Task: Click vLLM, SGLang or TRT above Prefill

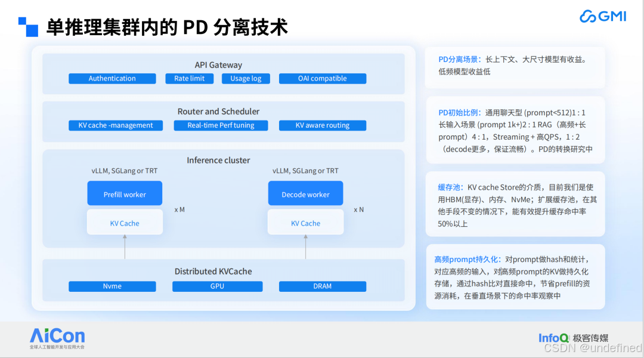Action: (x=125, y=171)
